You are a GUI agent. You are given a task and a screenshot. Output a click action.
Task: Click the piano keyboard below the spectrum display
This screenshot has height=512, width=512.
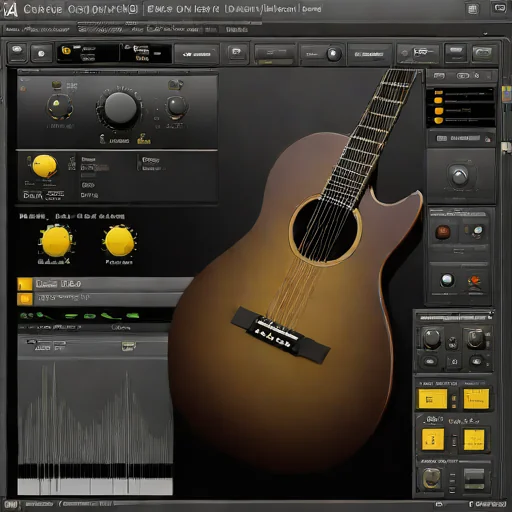coord(95,479)
